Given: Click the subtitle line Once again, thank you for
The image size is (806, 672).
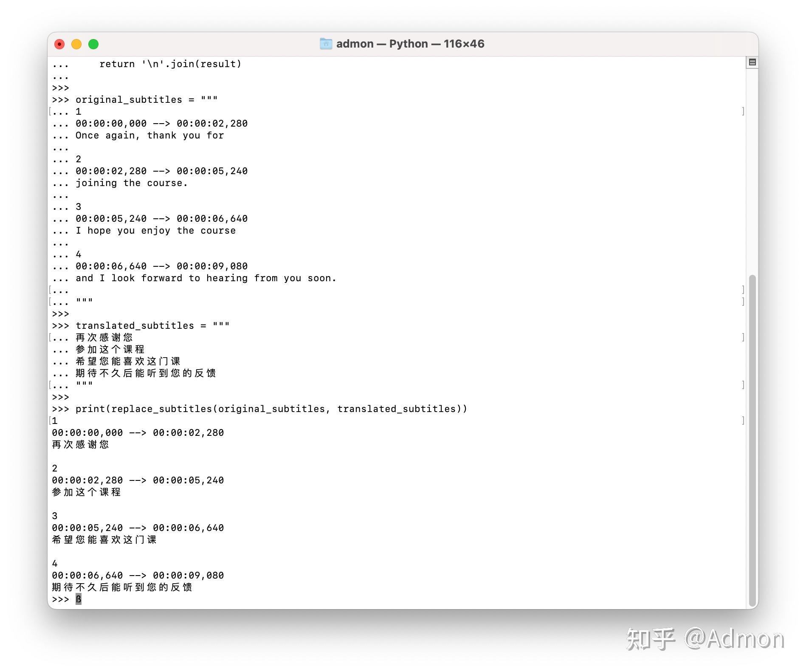Looking at the screenshot, I should [x=149, y=135].
